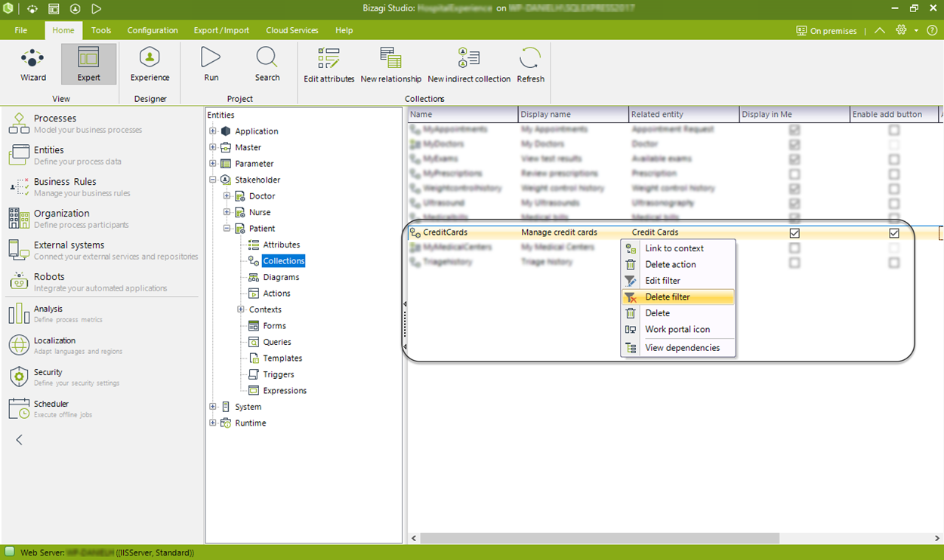Toggle Display in Me for Triagehistory
Image resolution: width=944 pixels, height=560 pixels.
tap(794, 263)
